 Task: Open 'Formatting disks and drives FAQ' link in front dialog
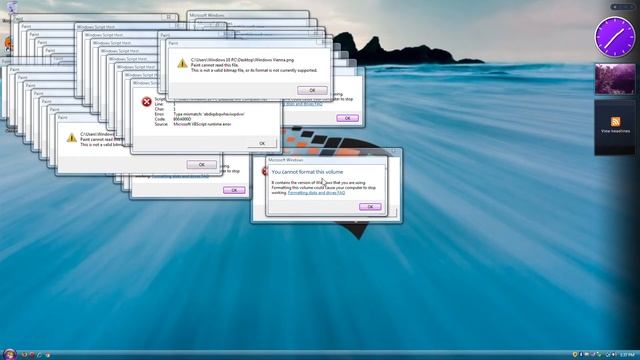[x=316, y=193]
